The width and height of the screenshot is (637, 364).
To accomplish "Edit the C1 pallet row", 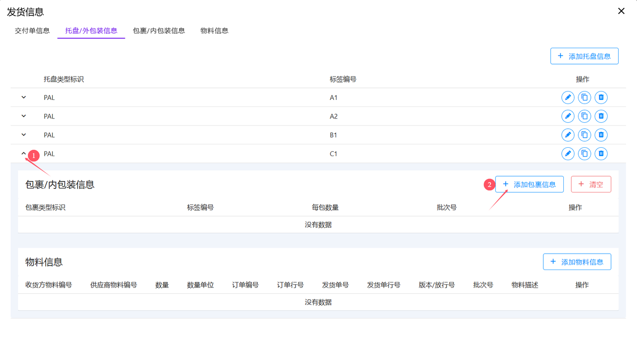I will [x=568, y=154].
